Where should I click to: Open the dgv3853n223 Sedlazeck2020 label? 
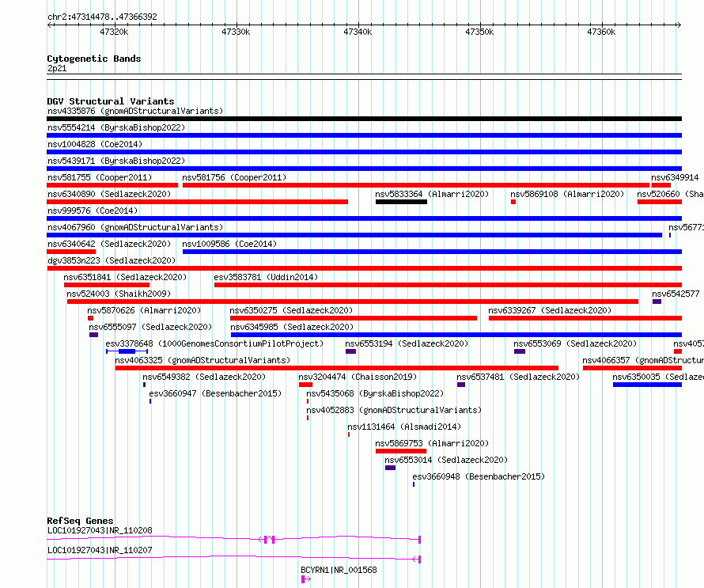click(112, 260)
